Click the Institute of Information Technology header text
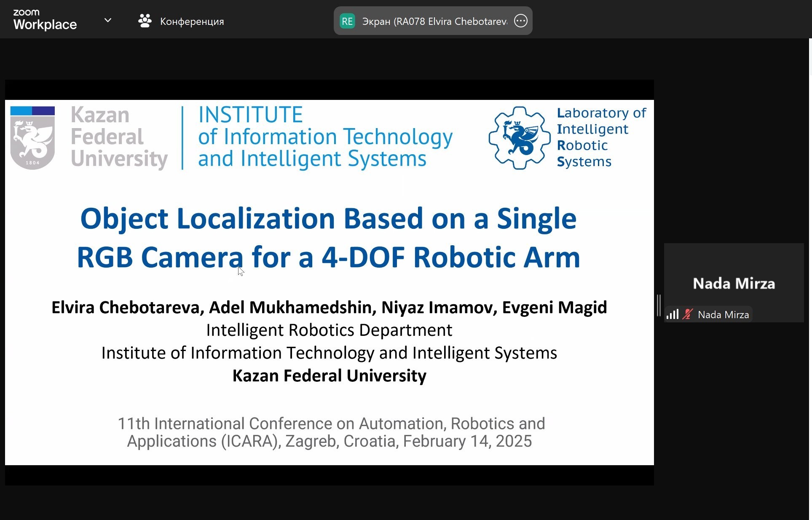Viewport: 812px width, 520px height. pos(325,137)
